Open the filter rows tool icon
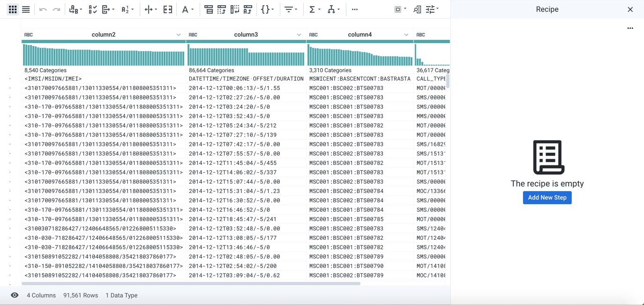The height and width of the screenshot is (305, 644). [x=289, y=9]
